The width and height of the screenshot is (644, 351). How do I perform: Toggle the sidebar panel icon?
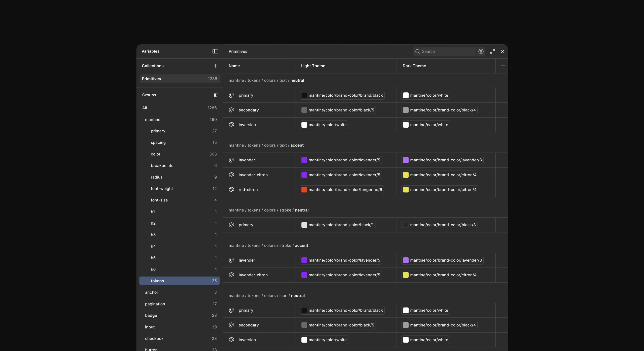(215, 51)
